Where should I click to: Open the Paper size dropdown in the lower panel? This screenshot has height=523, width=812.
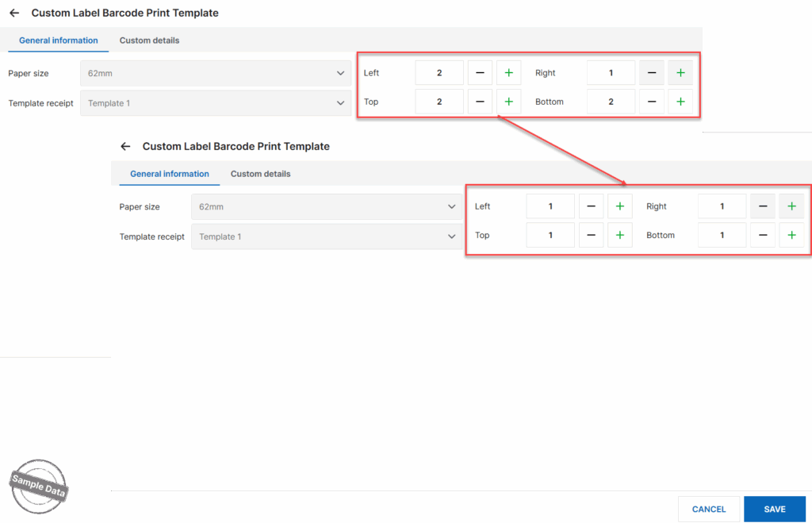(326, 206)
